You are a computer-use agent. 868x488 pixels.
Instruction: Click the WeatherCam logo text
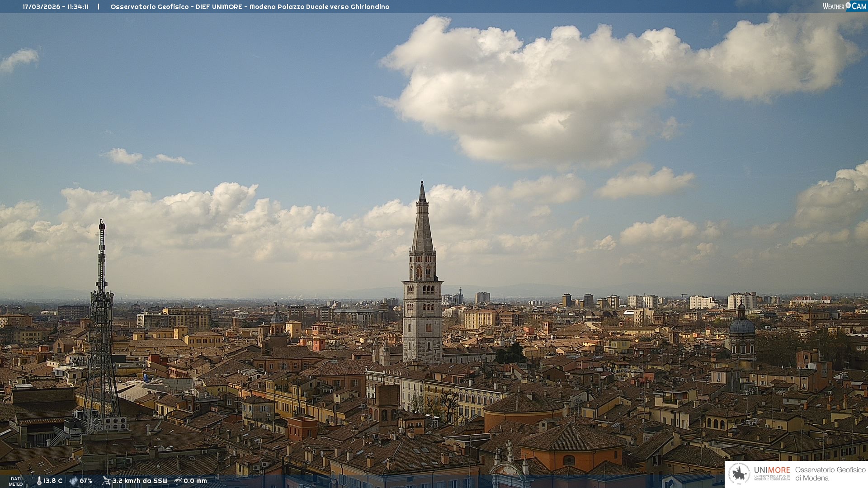[844, 6]
